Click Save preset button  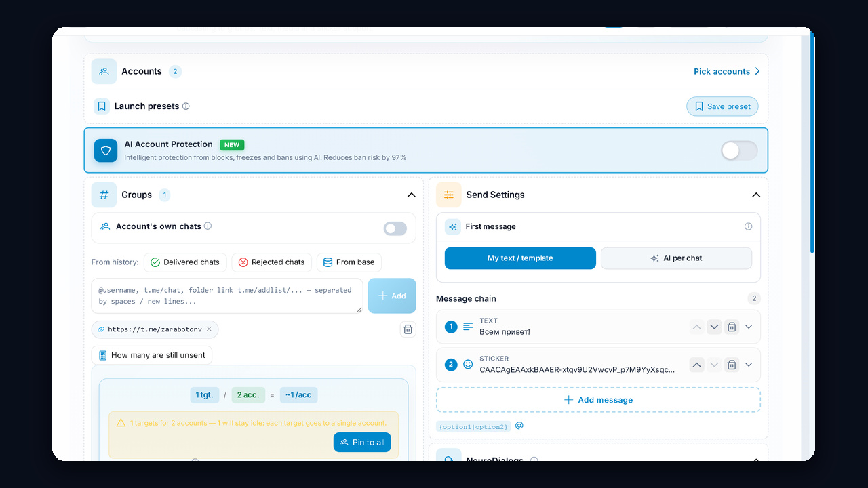click(x=722, y=106)
